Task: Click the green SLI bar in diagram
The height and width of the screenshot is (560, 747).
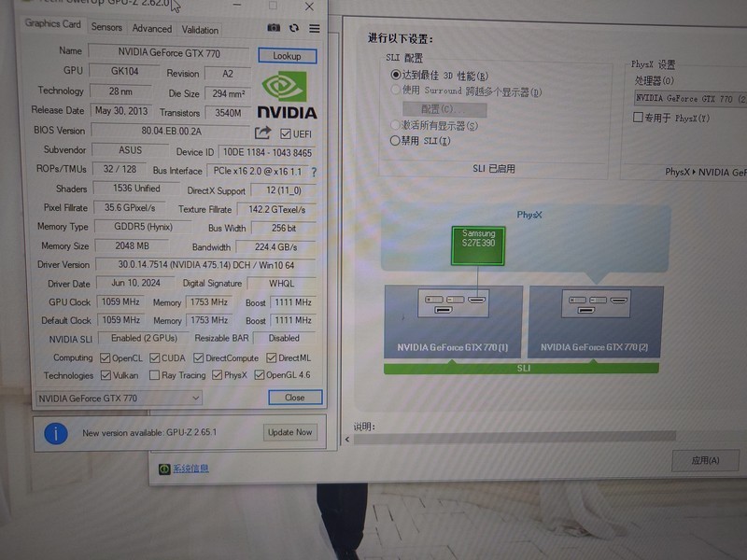Action: 521,368
